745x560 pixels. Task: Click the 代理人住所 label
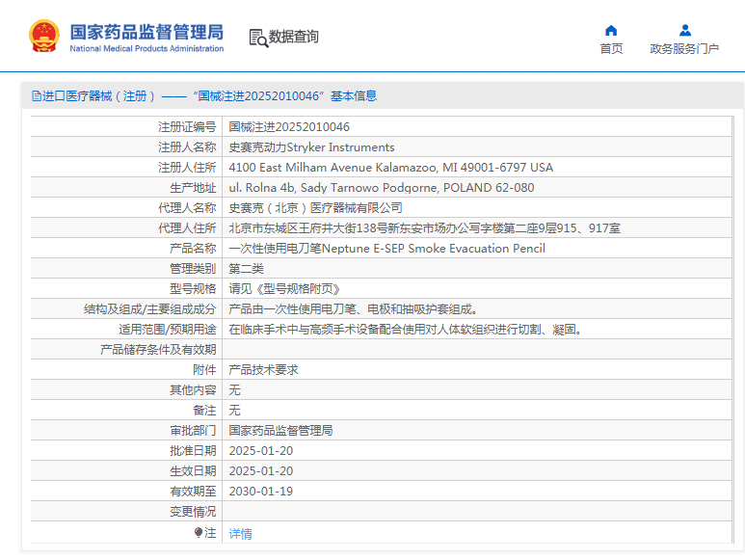coord(187,228)
